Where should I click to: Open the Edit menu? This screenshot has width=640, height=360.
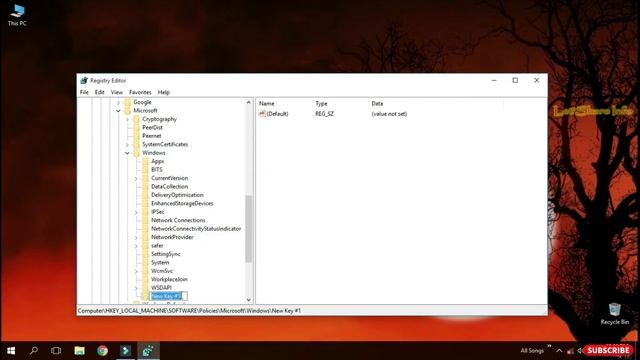pos(100,92)
